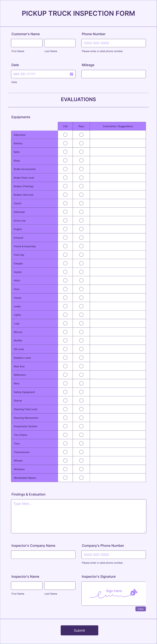157x644 pixels.
Task: Click the Mileage input field
Action: (x=114, y=74)
